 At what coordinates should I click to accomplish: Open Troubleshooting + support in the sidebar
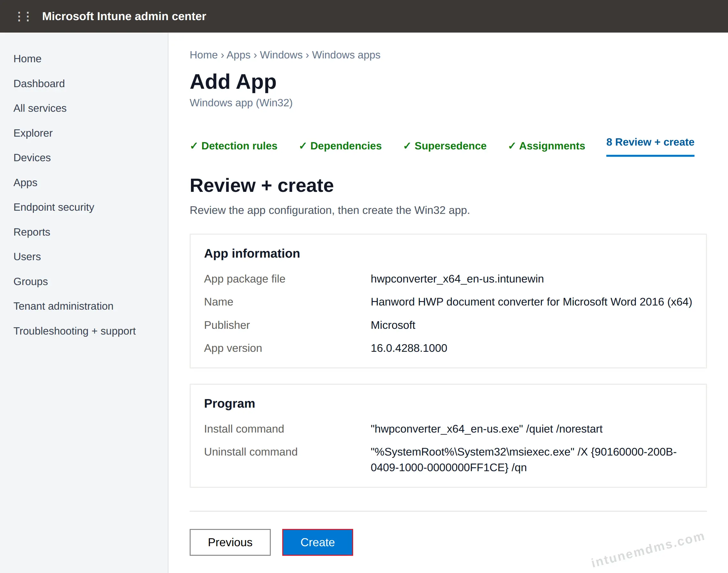coord(74,331)
